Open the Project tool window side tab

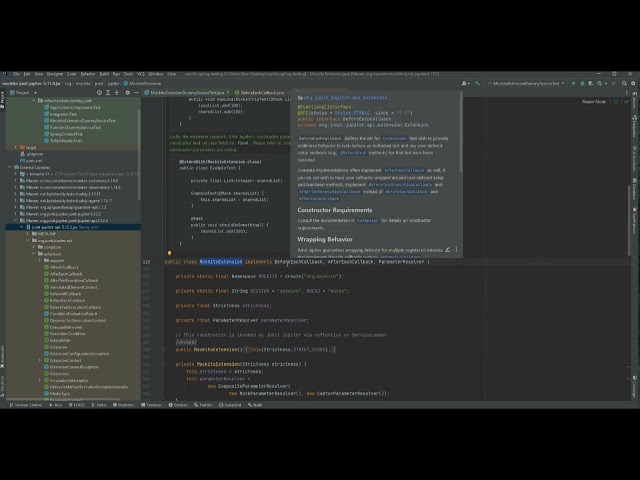coord(2,100)
